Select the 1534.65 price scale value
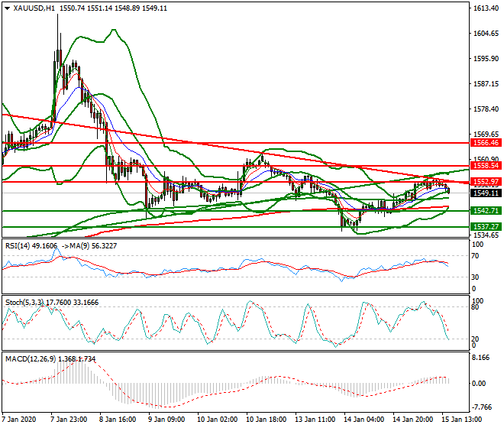504x428 pixels. 486,235
